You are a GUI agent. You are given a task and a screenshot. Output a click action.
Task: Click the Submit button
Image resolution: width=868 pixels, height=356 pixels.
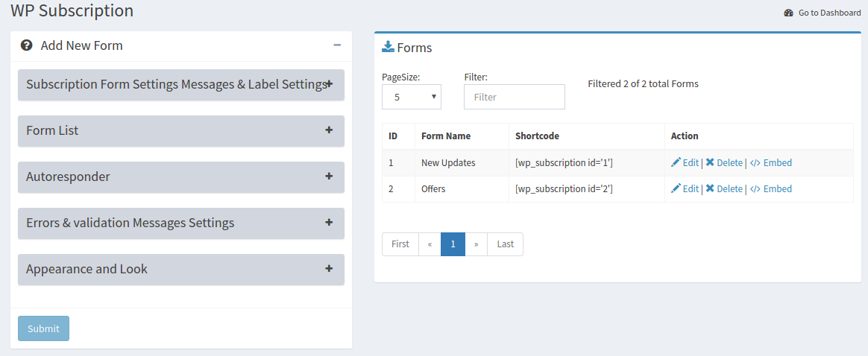pos(43,328)
